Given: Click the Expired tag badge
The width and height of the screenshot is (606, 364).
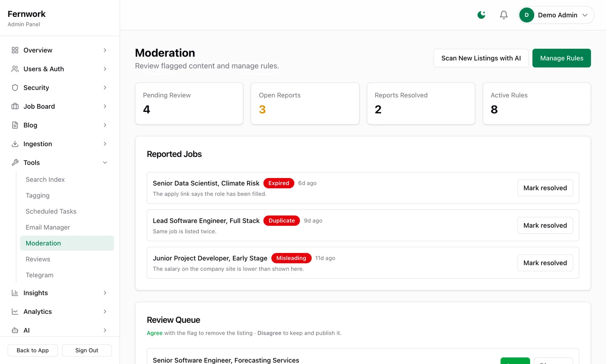Looking at the screenshot, I should 279,183.
